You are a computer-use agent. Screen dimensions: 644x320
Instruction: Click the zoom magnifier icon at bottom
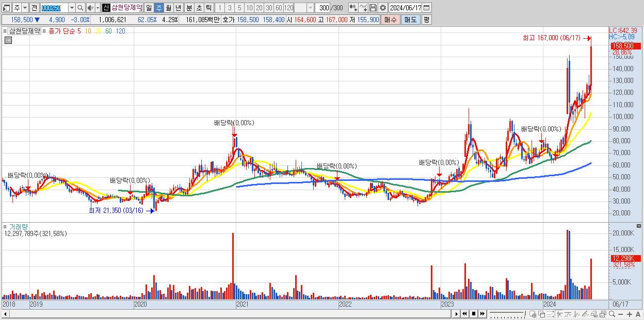point(612,314)
